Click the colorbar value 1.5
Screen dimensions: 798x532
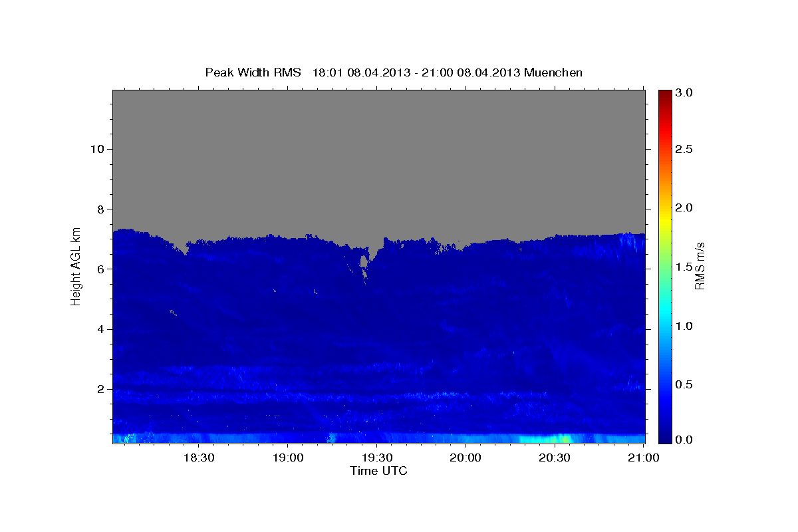coord(684,267)
